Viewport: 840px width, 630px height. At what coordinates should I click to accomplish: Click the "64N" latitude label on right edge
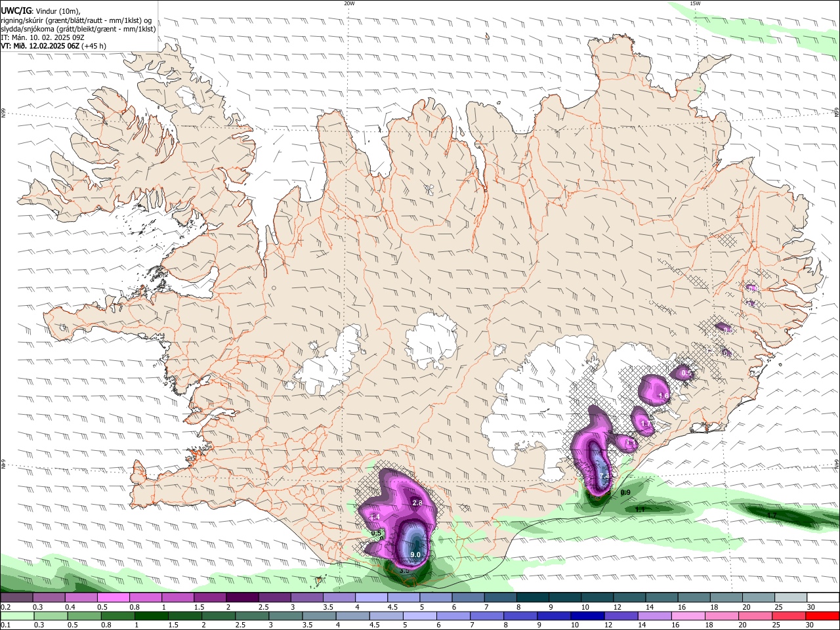[x=837, y=463]
